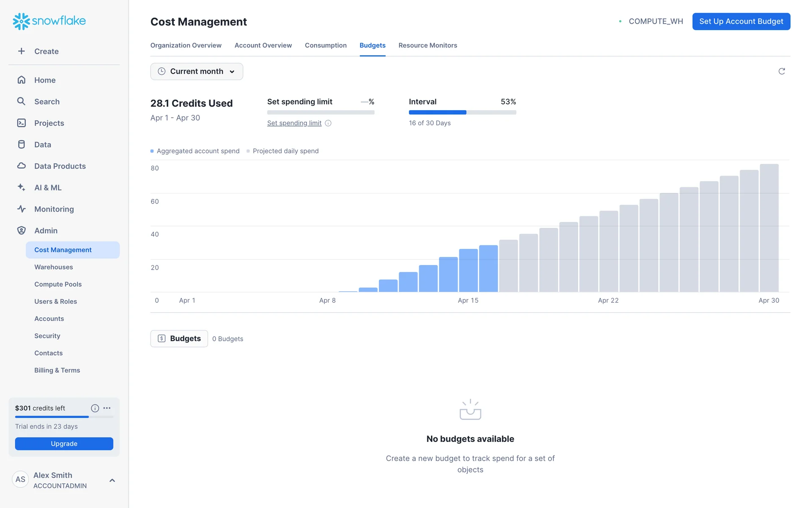Open Home from the sidebar
The width and height of the screenshot is (812, 508).
click(x=45, y=80)
